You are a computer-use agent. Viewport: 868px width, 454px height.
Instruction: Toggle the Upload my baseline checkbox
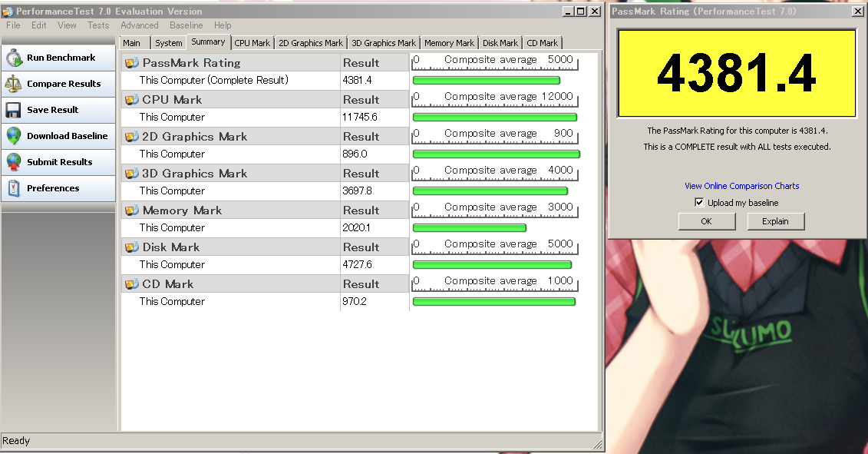tap(699, 202)
